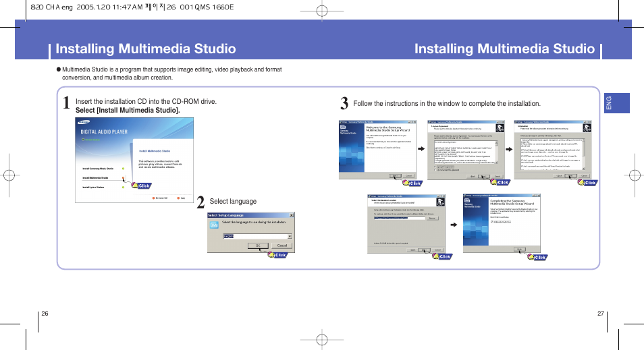
Task: Click Exit in Digital Audio Player menu
Action: tap(181, 198)
